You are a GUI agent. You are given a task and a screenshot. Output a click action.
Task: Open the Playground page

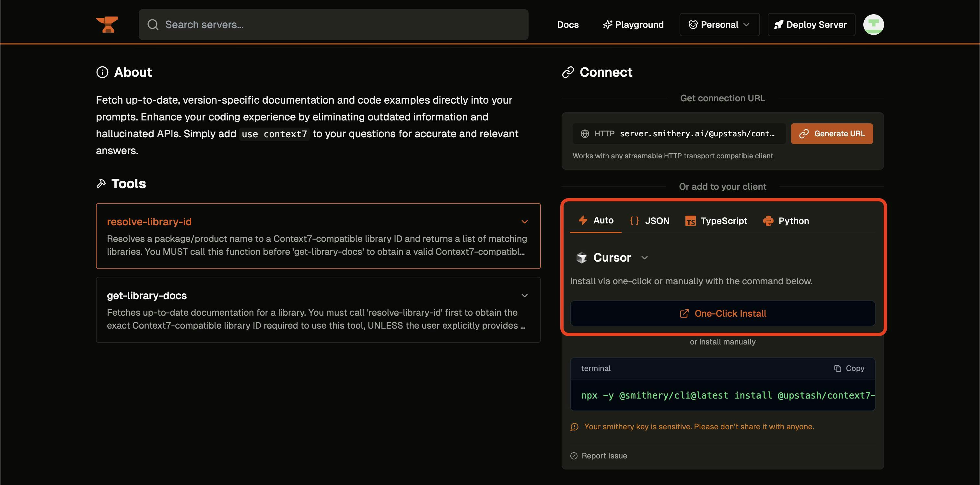[x=633, y=25]
